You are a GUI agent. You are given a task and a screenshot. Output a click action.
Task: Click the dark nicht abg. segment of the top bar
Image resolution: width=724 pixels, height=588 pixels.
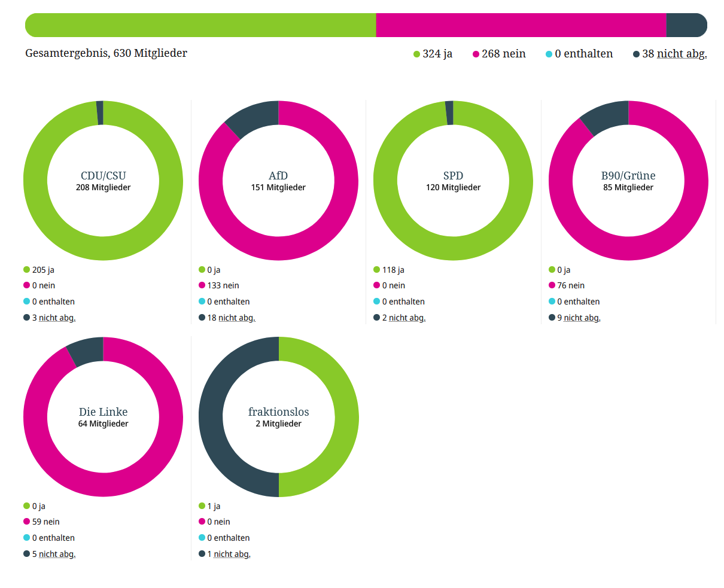tap(686, 25)
